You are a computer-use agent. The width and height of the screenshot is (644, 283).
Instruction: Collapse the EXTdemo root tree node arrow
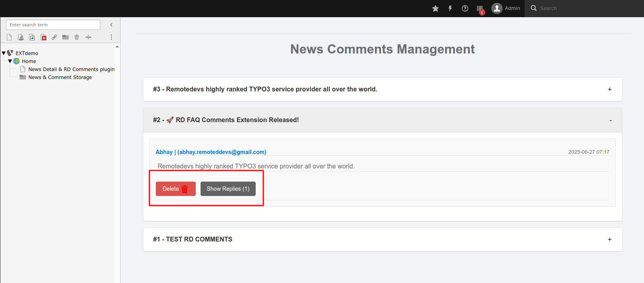pyautogui.click(x=4, y=53)
